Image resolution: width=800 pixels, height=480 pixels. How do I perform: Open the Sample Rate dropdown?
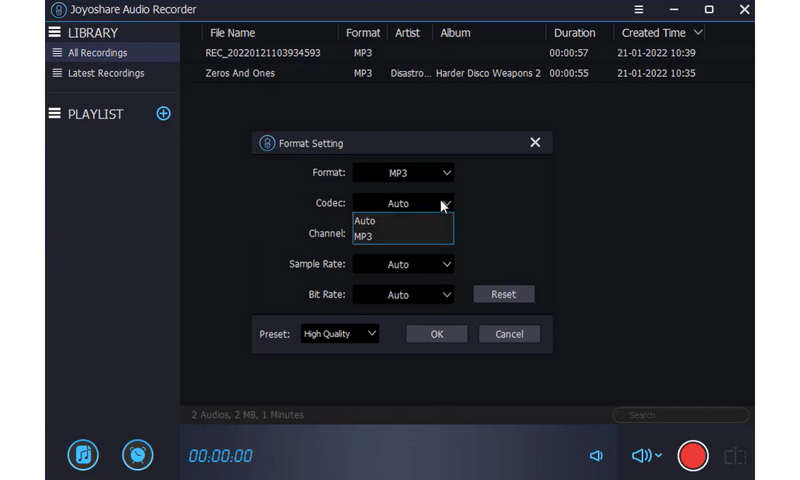pos(403,264)
